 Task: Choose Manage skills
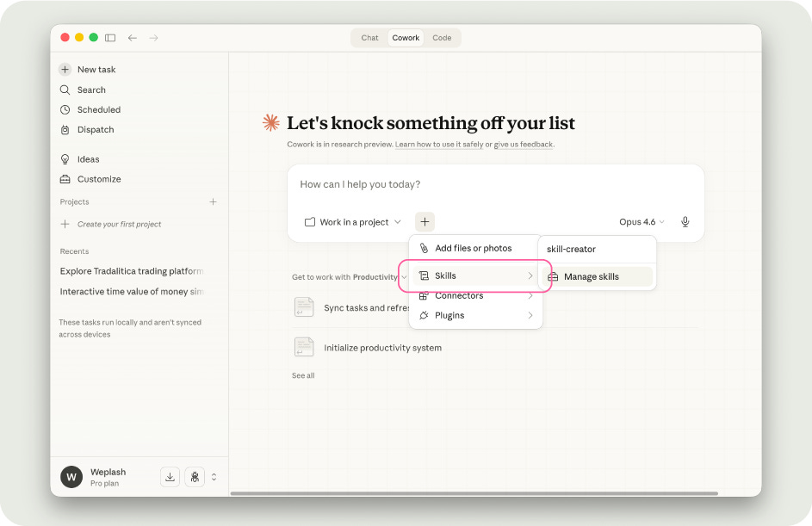(x=597, y=276)
